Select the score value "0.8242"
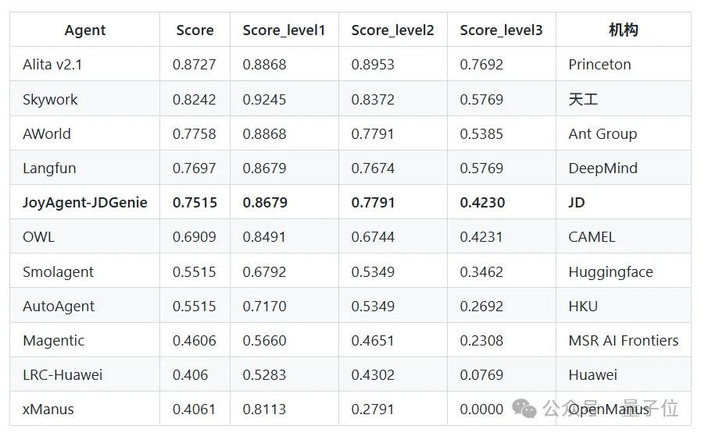This screenshot has width=701, height=436. coord(194,99)
